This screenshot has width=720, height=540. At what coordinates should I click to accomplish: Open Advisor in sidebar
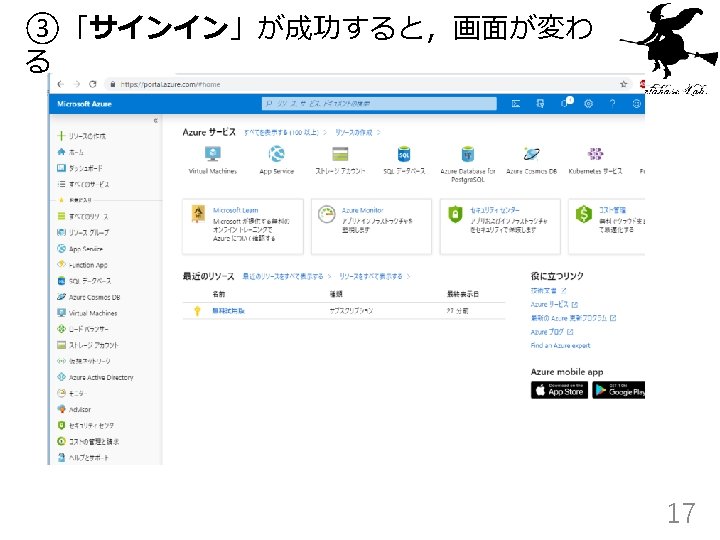[74, 409]
